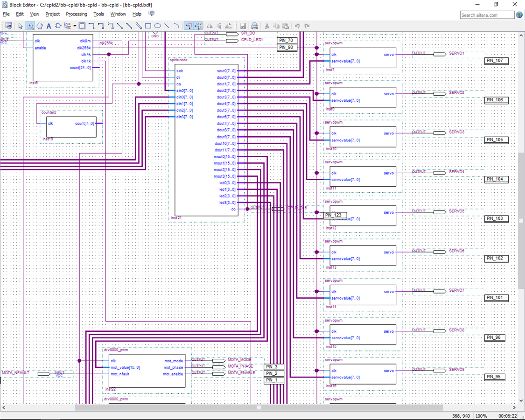Image resolution: width=525 pixels, height=420 pixels.
Task: Save the block design file
Action: pos(243,26)
